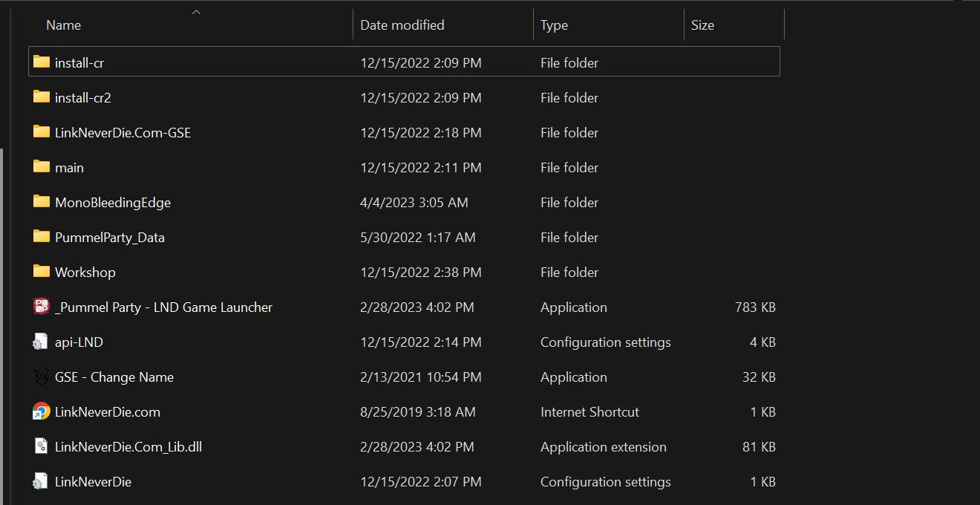This screenshot has width=980, height=505.
Task: Click date 12/15/2022 2:07 PM
Action: 421,482
